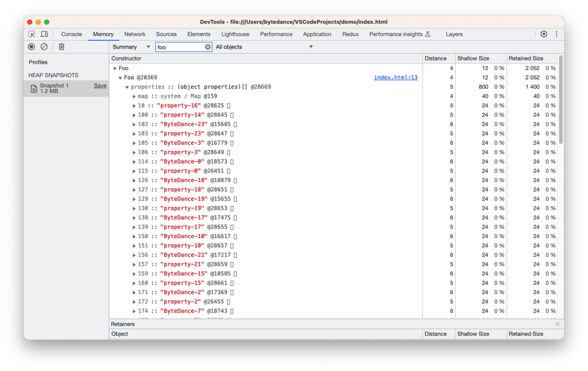Click the shallow size 800 of properties row
This screenshot has height=371, width=588.
pos(483,87)
